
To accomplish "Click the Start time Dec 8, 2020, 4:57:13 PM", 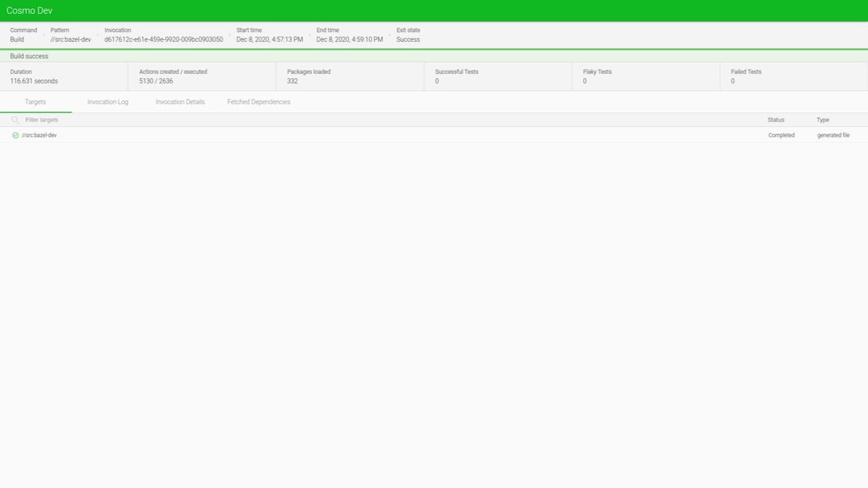I will pos(270,39).
